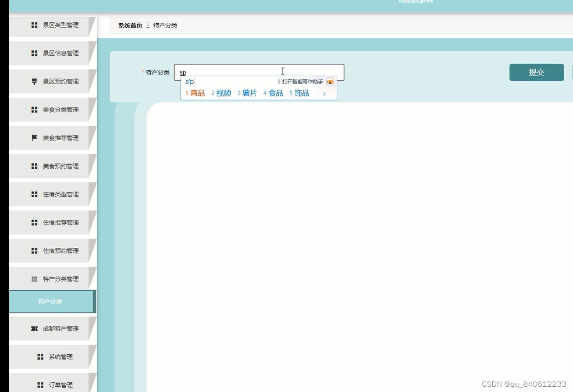This screenshot has width=573, height=392.
Task: Choose IME candidate 2 视频
Action: coord(221,93)
